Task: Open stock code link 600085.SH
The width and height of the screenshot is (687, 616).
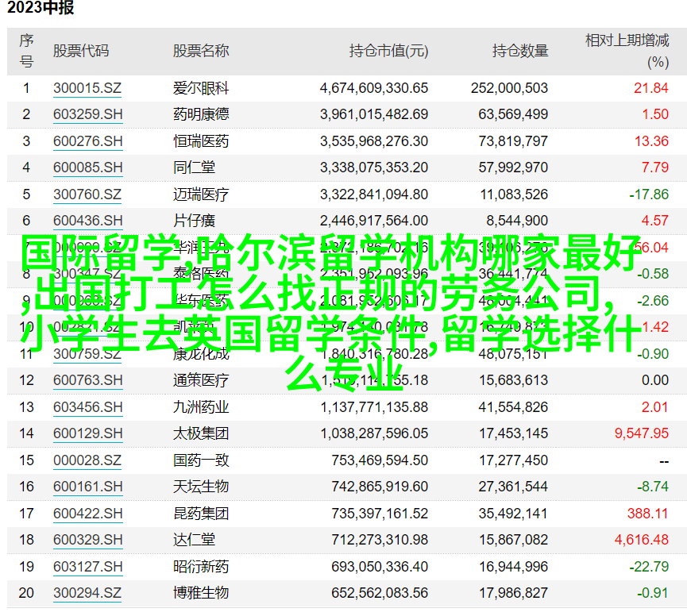Action: click(x=87, y=167)
